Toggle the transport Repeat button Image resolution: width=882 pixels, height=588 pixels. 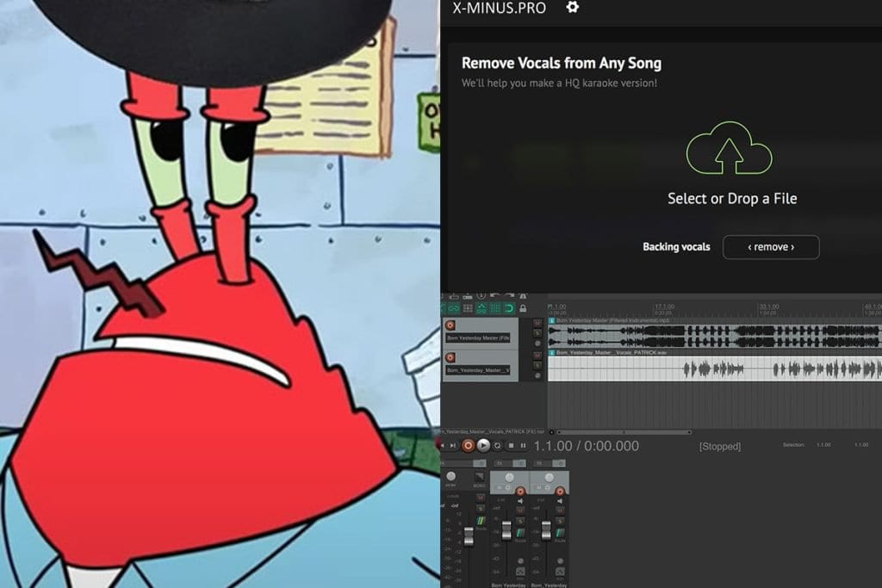click(497, 446)
